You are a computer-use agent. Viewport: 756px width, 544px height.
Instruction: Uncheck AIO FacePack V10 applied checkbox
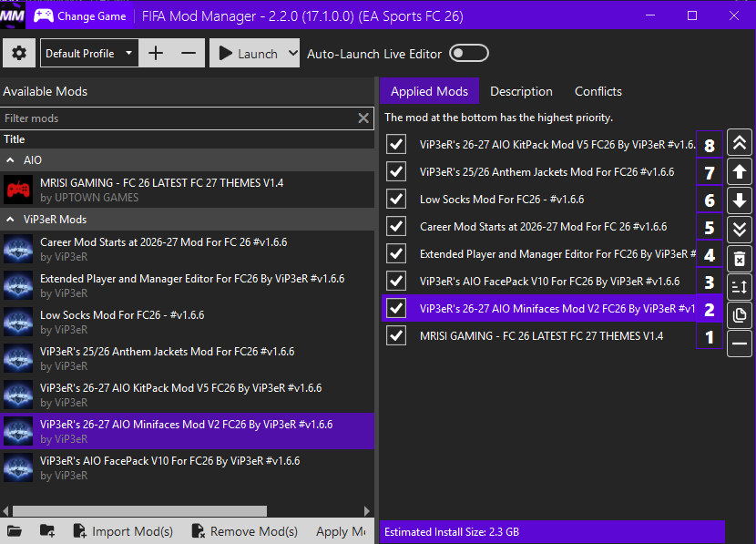(396, 281)
